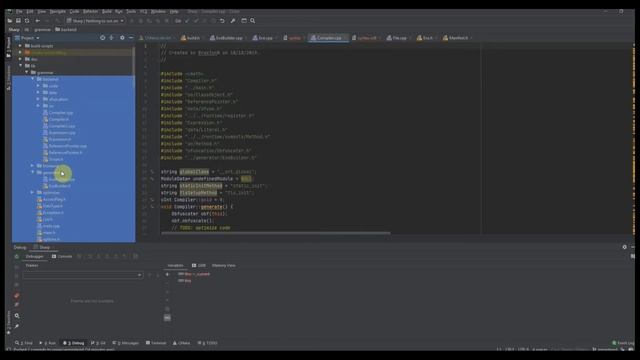Image resolution: width=640 pixels, height=360 pixels.
Task: Open the Navigate menu
Action: pyautogui.click(x=58, y=11)
